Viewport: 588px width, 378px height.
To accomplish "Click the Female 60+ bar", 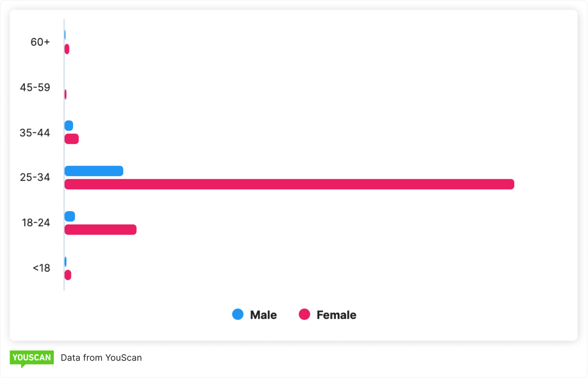I will coord(67,49).
